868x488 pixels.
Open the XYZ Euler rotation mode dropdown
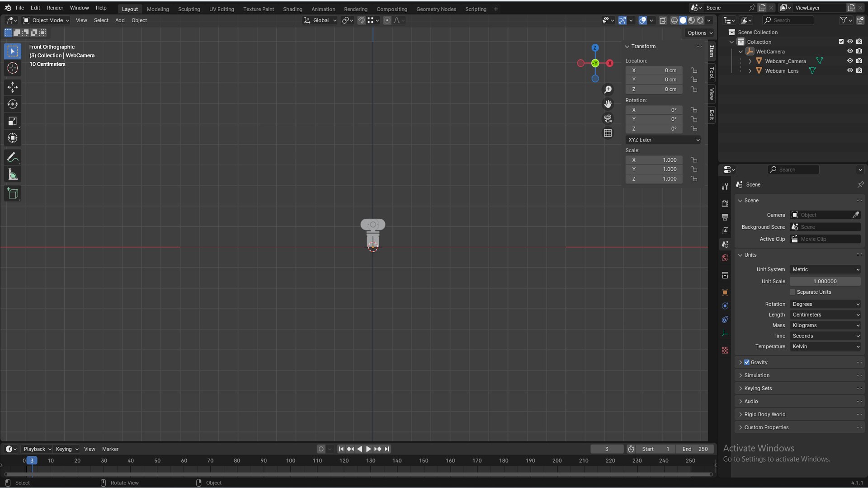point(663,140)
